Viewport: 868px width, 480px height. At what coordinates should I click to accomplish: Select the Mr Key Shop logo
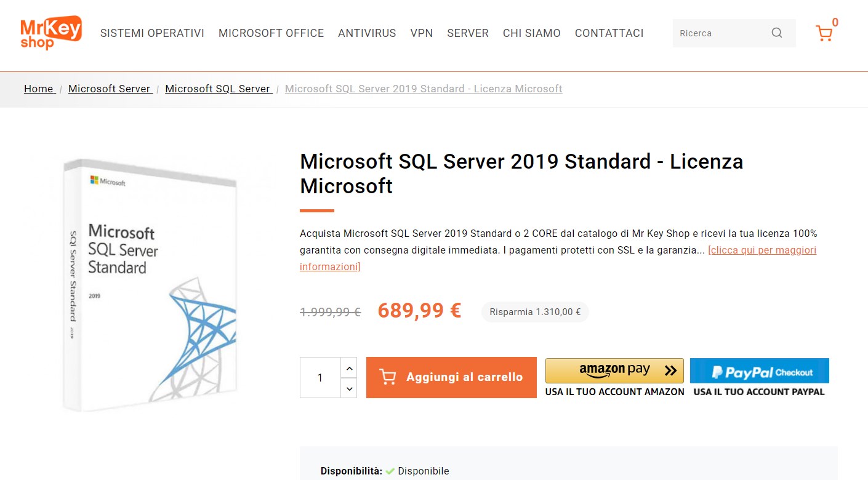(x=50, y=33)
